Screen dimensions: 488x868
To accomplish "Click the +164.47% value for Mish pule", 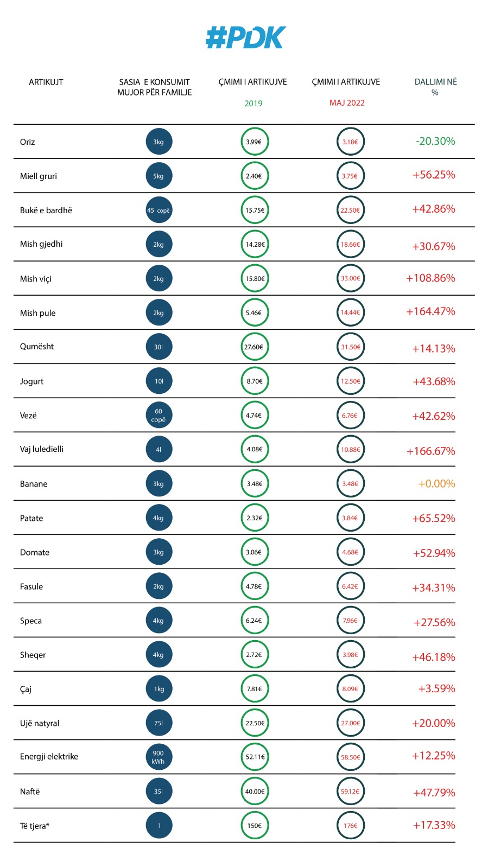I will [x=430, y=311].
